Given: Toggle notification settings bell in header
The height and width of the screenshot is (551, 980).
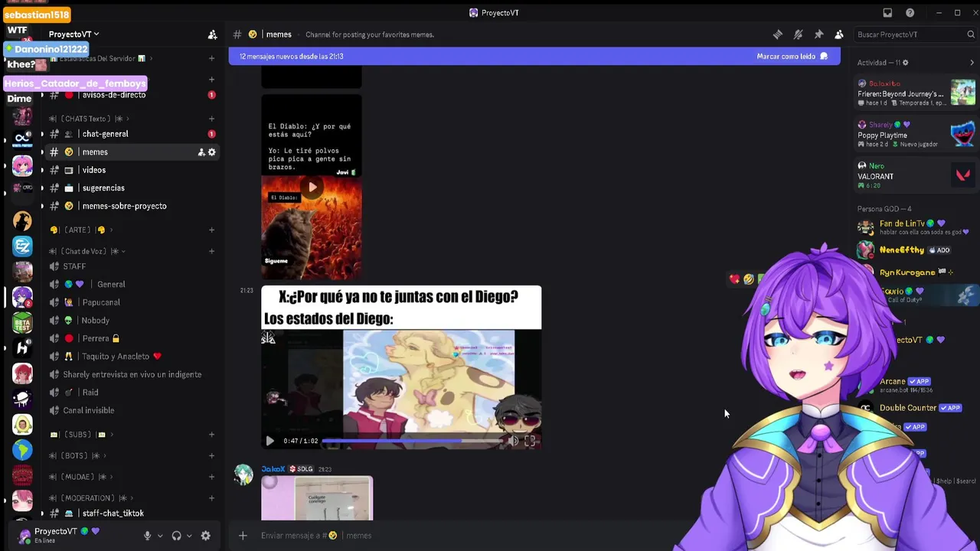Looking at the screenshot, I should [798, 34].
